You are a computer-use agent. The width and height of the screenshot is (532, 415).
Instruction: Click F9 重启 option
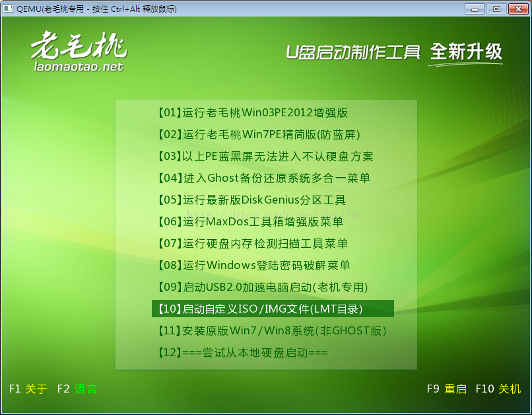point(446,389)
